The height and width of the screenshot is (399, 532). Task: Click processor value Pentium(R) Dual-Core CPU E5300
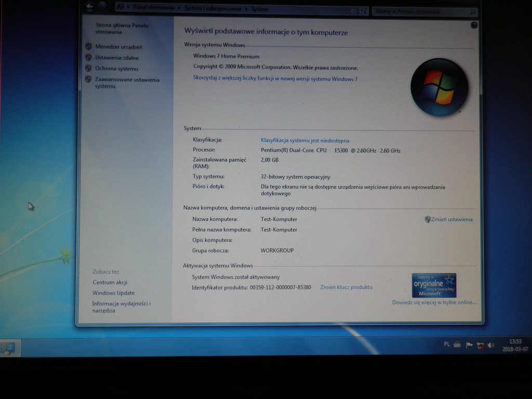point(330,150)
